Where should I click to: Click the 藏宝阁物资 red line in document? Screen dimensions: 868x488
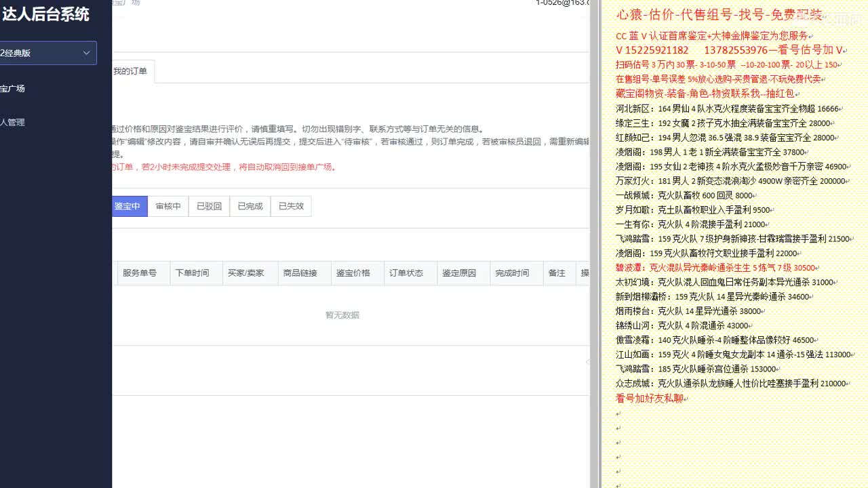(705, 94)
